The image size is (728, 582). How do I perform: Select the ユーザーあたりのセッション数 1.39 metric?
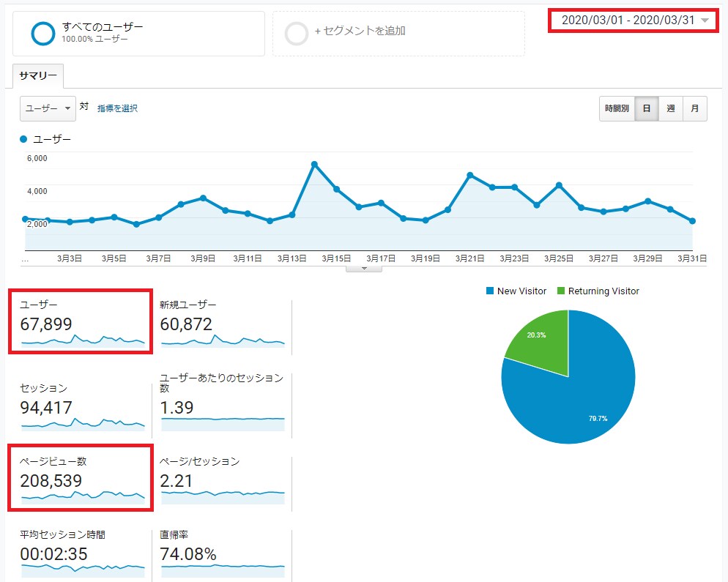[x=222, y=401]
